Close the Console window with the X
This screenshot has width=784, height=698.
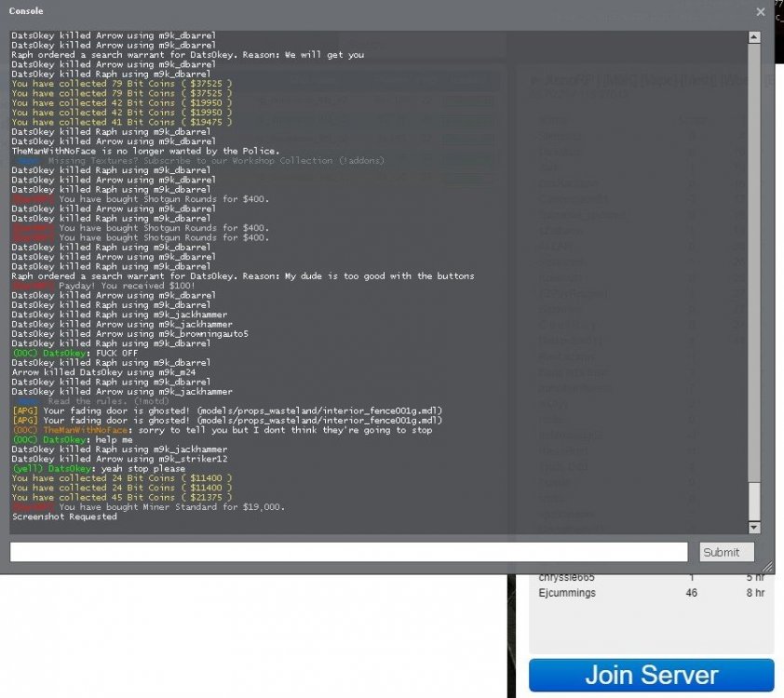(x=761, y=12)
